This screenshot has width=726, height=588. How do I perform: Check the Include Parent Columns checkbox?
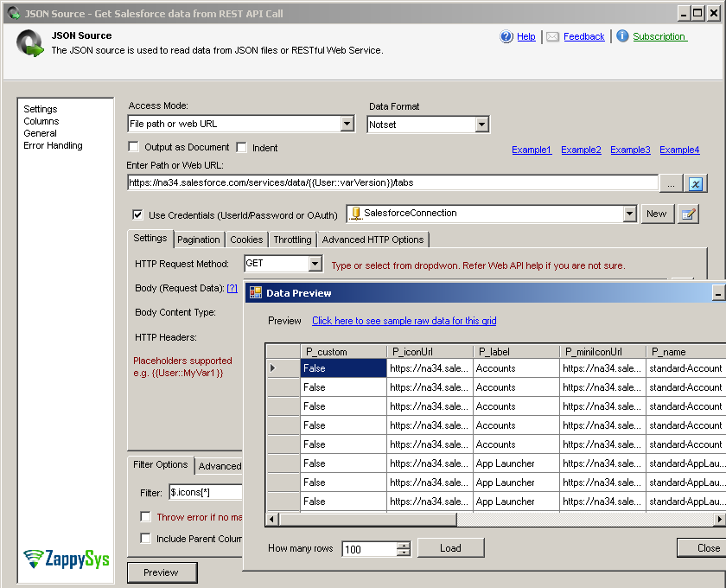pos(145,538)
